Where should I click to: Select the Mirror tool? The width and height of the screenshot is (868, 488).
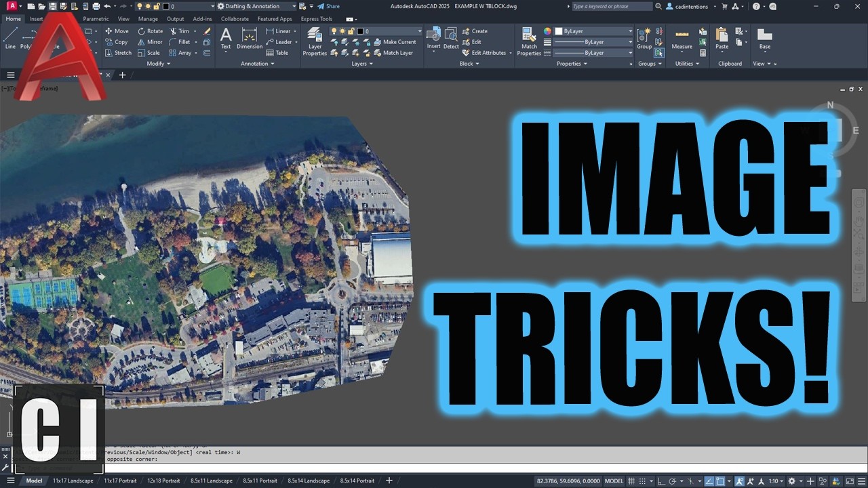click(x=150, y=42)
